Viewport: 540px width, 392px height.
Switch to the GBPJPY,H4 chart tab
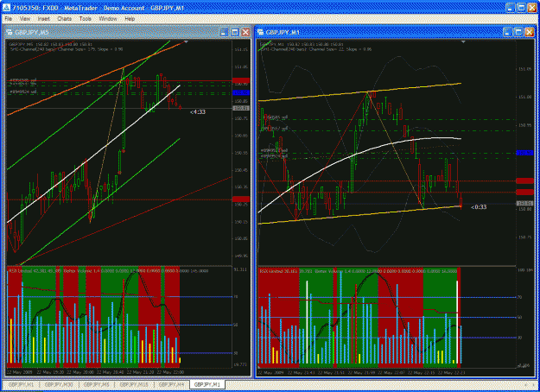tap(171, 384)
